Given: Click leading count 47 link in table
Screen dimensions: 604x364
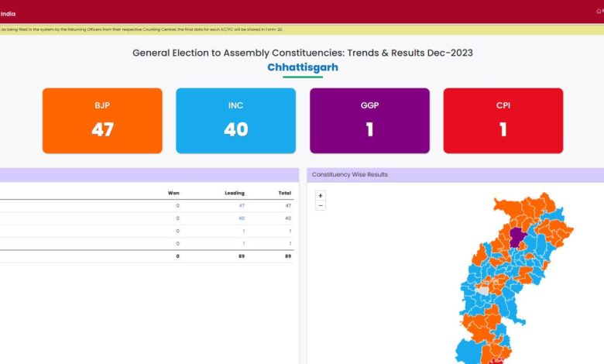Looking at the screenshot, I should [x=242, y=205].
